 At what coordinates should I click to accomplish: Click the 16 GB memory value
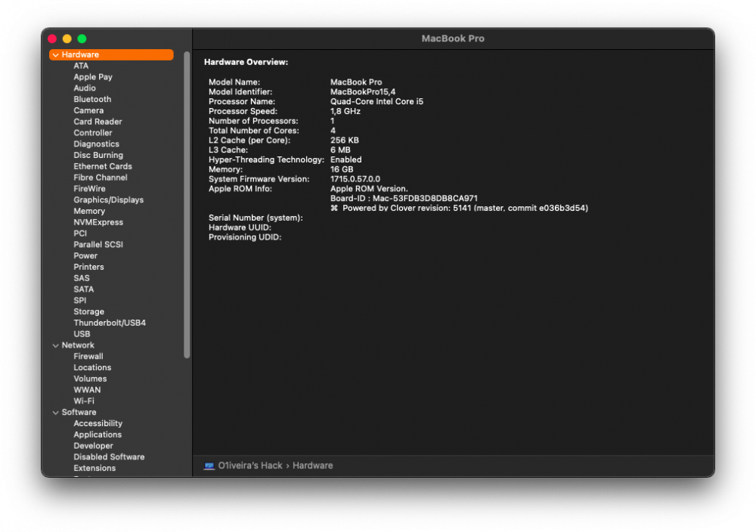[x=342, y=169]
